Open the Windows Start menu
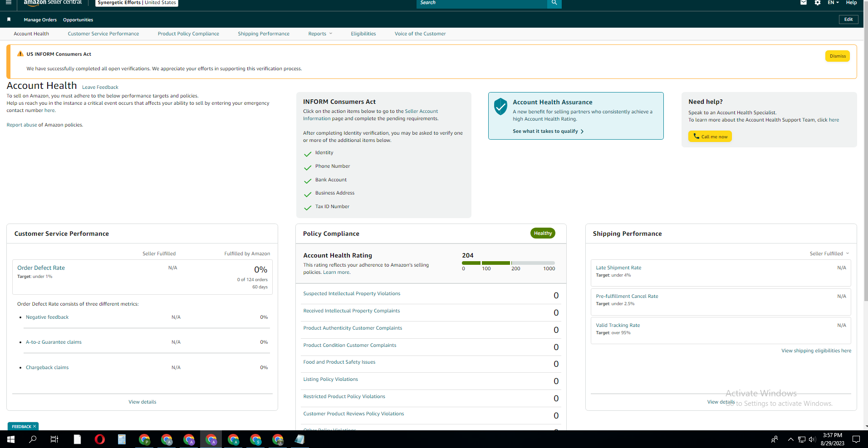 click(11, 439)
